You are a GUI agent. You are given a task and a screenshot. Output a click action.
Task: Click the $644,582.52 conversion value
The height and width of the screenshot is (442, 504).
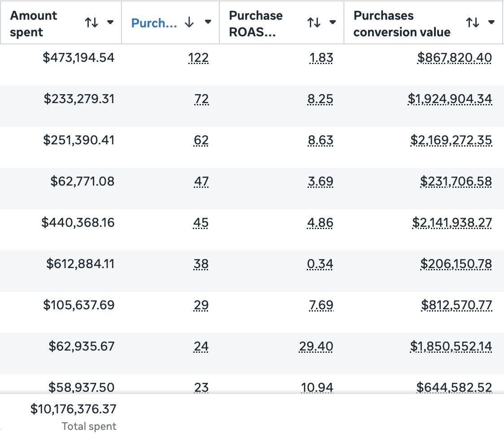(x=454, y=387)
